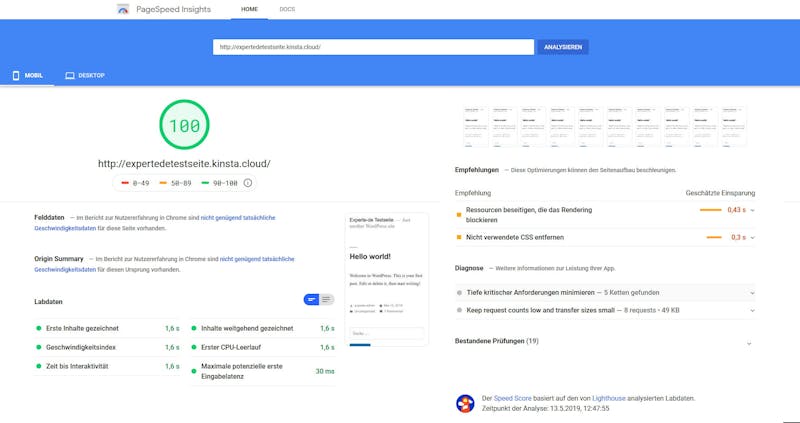Viewport: 800px width, 423px height.
Task: Click the 'Geschwindigkeitsindex' metric
Action: tap(107, 347)
